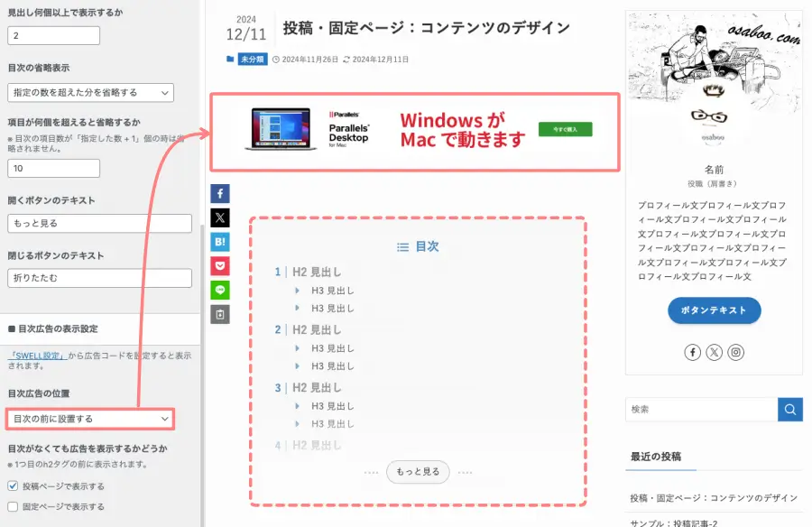Post to Hatena Bookmark
The image size is (812, 527).
pos(219,241)
